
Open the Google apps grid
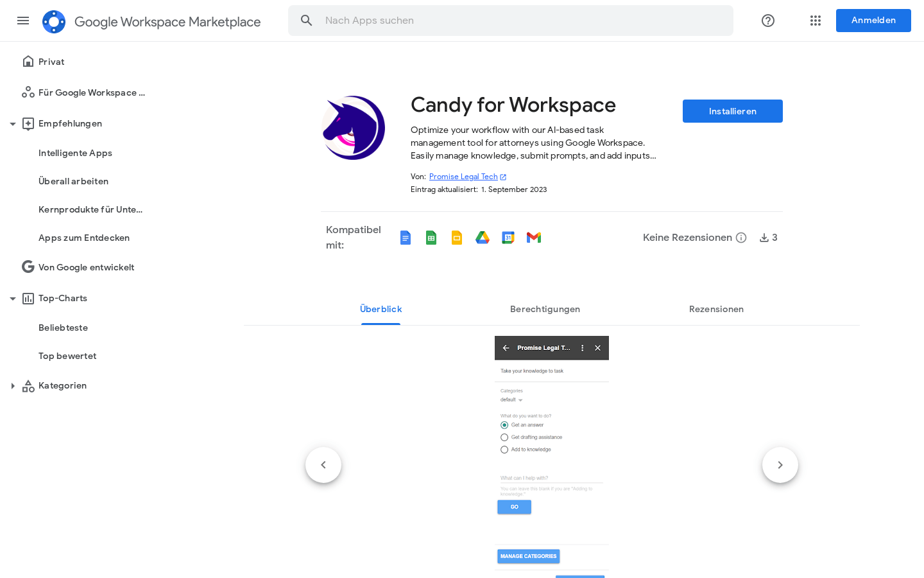(815, 21)
